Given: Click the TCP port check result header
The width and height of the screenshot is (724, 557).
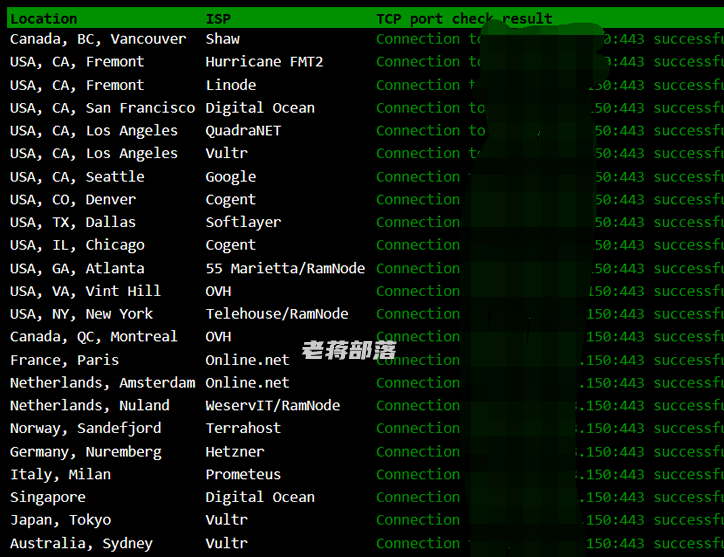Looking at the screenshot, I should tap(464, 19).
